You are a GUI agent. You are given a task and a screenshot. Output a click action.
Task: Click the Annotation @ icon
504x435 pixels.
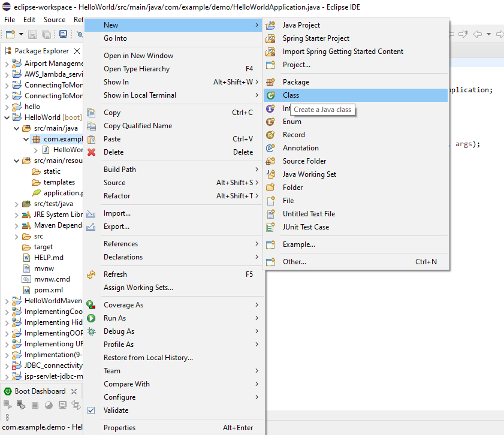point(271,148)
